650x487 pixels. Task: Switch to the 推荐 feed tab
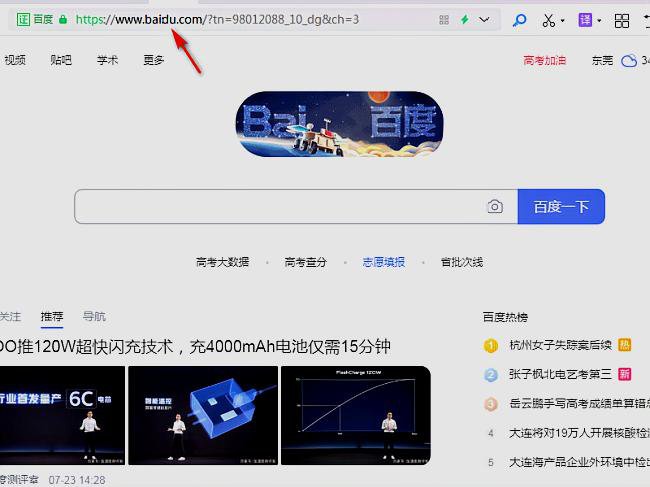tap(52, 317)
